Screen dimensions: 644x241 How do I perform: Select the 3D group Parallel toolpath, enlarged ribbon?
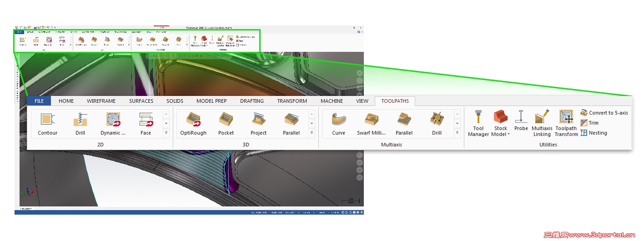[292, 124]
